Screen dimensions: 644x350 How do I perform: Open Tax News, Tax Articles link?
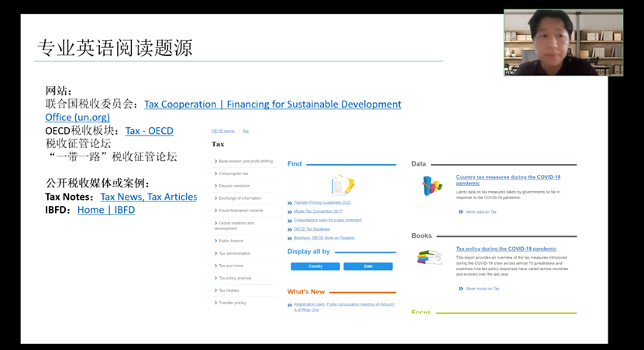coord(148,197)
